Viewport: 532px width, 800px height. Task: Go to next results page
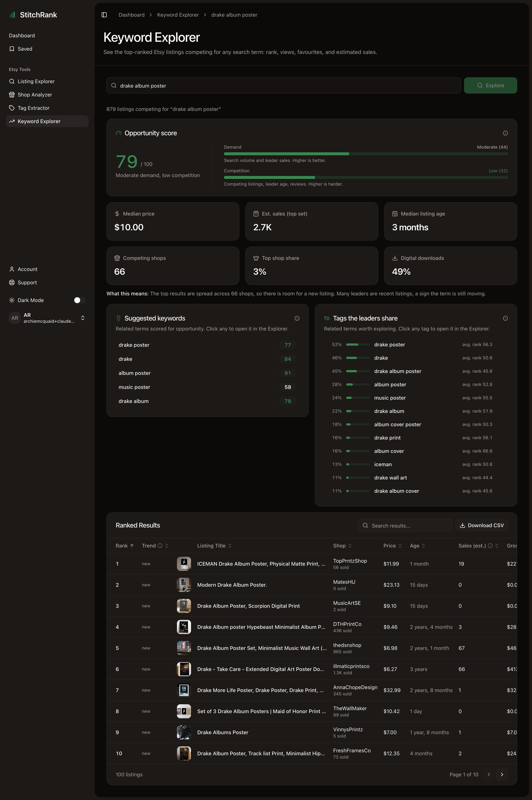coord(502,774)
